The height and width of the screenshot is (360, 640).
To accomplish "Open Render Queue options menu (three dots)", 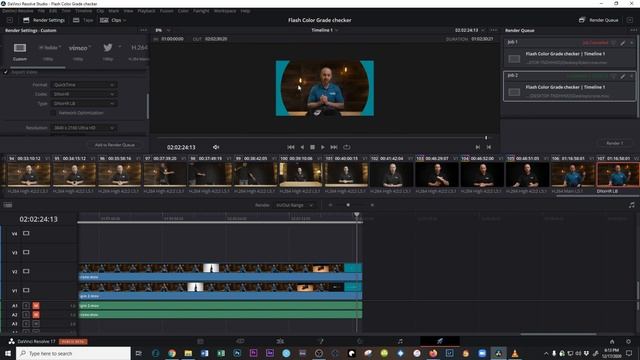I will (633, 30).
